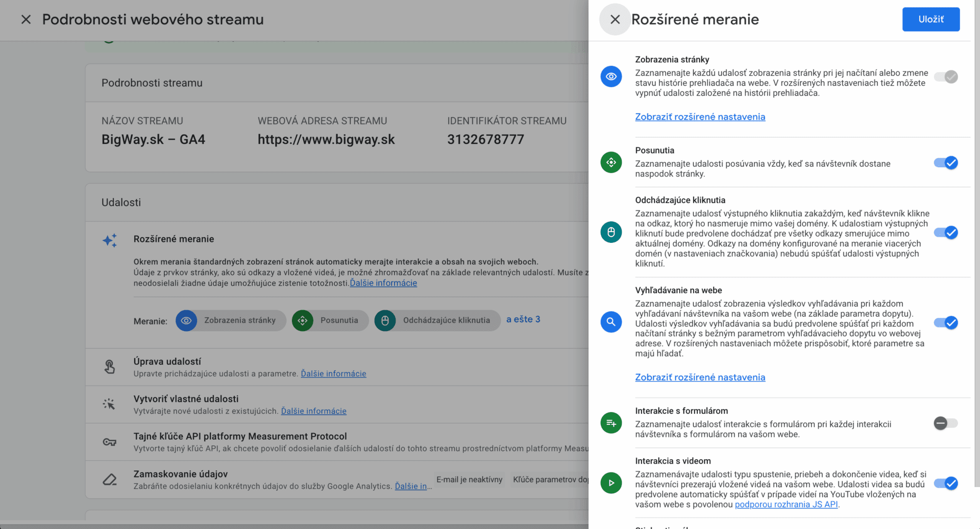Click the Rozšírené meranie sparkle icon
Screen dimensions: 980x529
click(110, 240)
